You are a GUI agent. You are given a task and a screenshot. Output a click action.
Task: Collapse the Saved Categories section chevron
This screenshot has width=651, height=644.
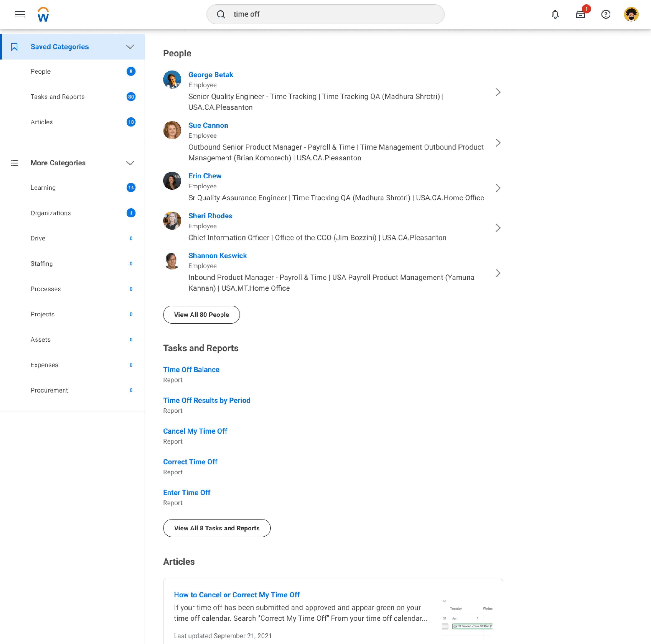click(130, 47)
